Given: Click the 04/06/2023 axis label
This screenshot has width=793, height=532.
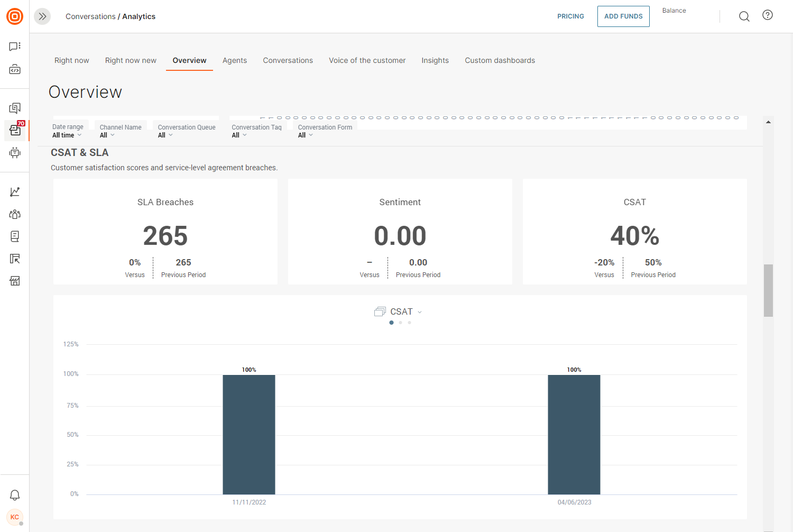Looking at the screenshot, I should (575, 502).
